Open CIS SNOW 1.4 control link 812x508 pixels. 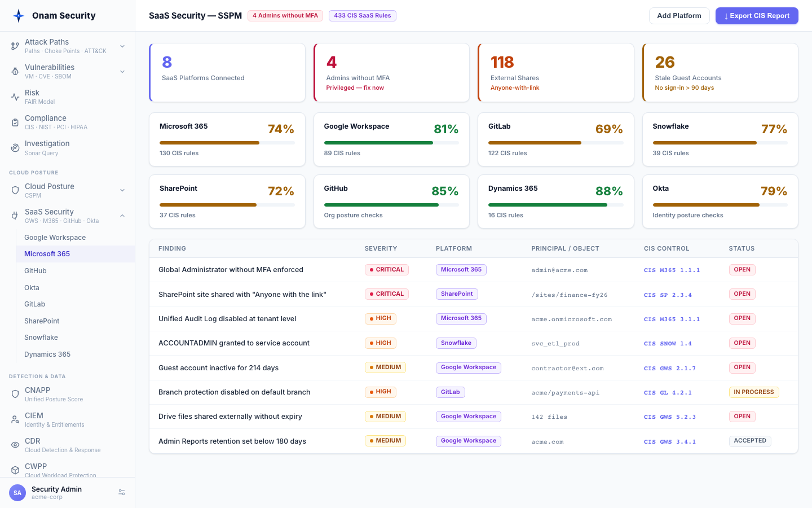(668, 343)
